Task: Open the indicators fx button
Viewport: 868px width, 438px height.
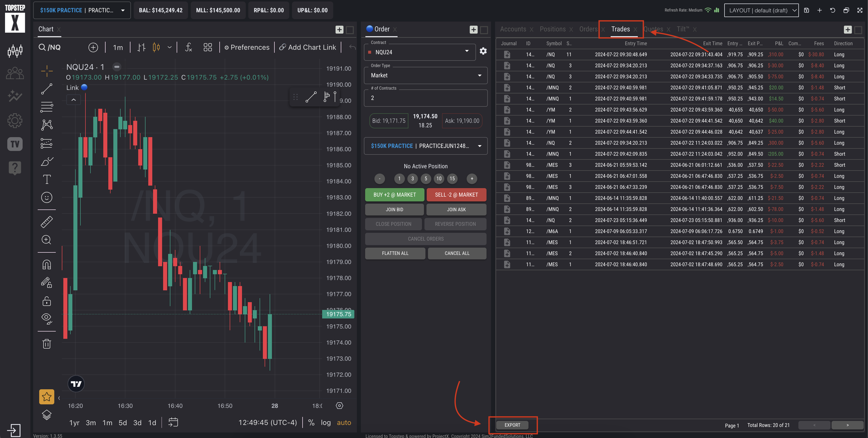Action: [x=188, y=47]
